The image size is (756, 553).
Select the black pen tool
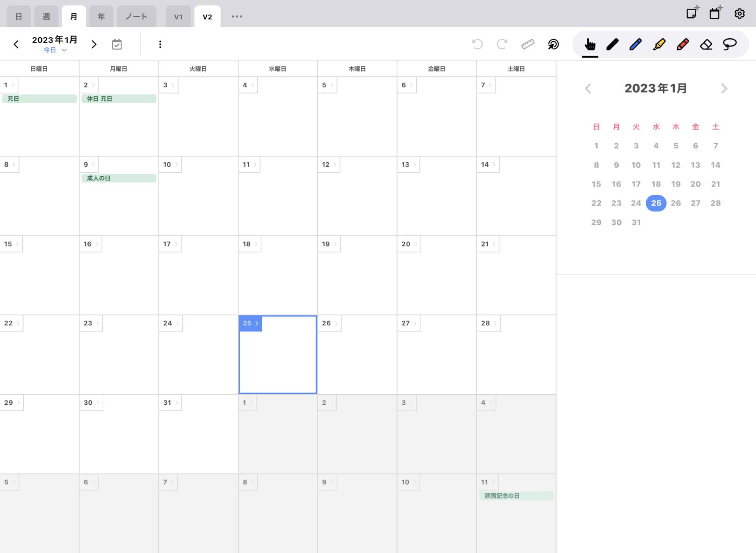[613, 44]
